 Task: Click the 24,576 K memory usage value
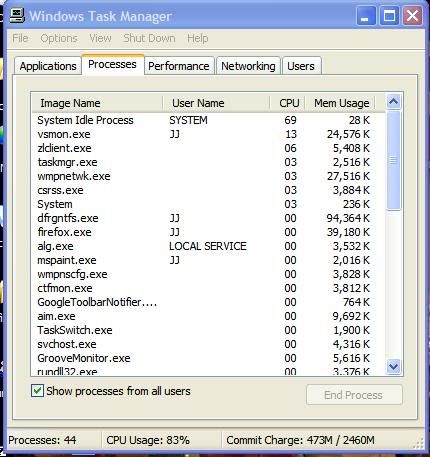point(348,134)
